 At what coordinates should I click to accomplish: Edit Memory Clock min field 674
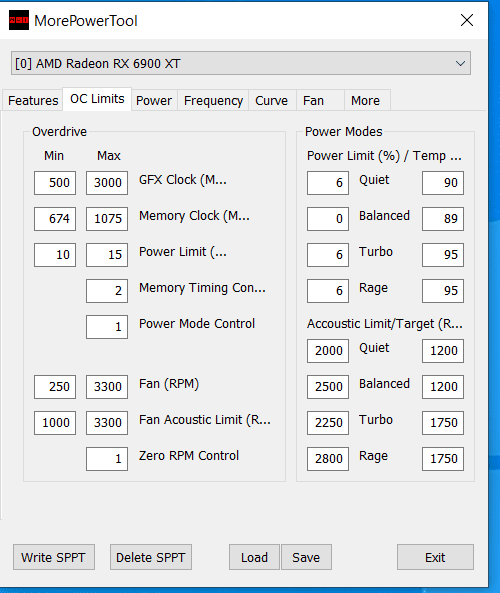coord(55,219)
